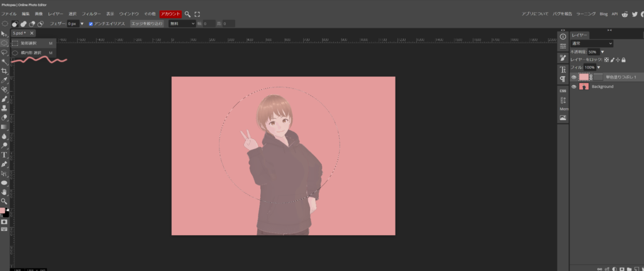Open the selection style dropdown in options bar

182,23
